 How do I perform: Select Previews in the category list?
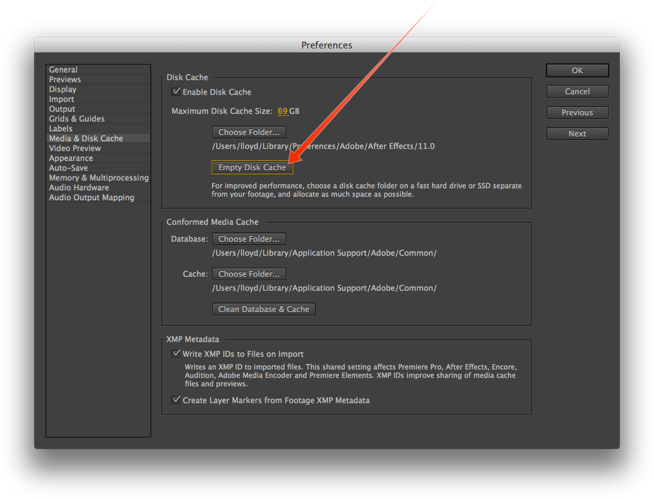click(65, 80)
